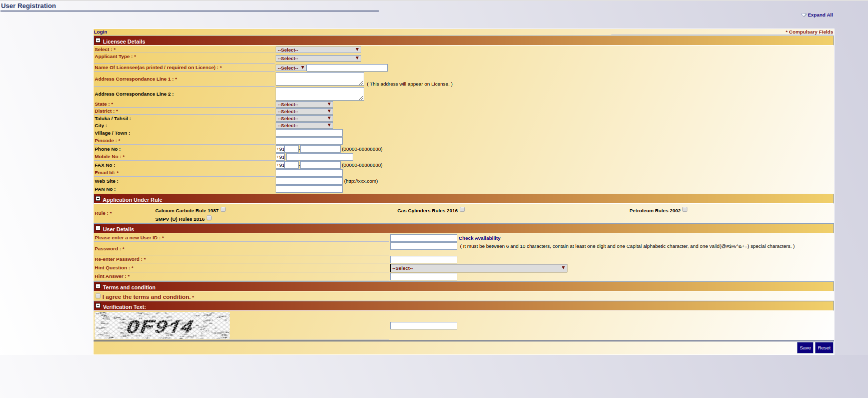The image size is (868, 398).
Task: Click the Phone No number field
Action: click(x=321, y=149)
